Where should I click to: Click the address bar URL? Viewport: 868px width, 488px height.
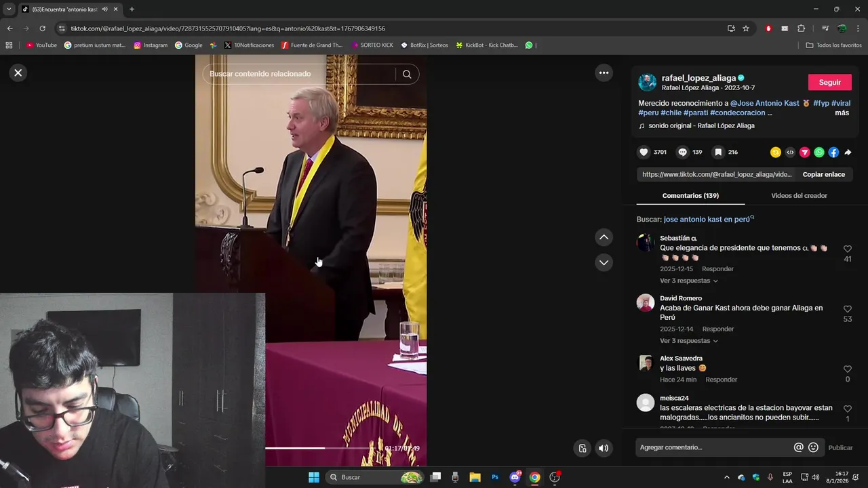click(x=228, y=28)
